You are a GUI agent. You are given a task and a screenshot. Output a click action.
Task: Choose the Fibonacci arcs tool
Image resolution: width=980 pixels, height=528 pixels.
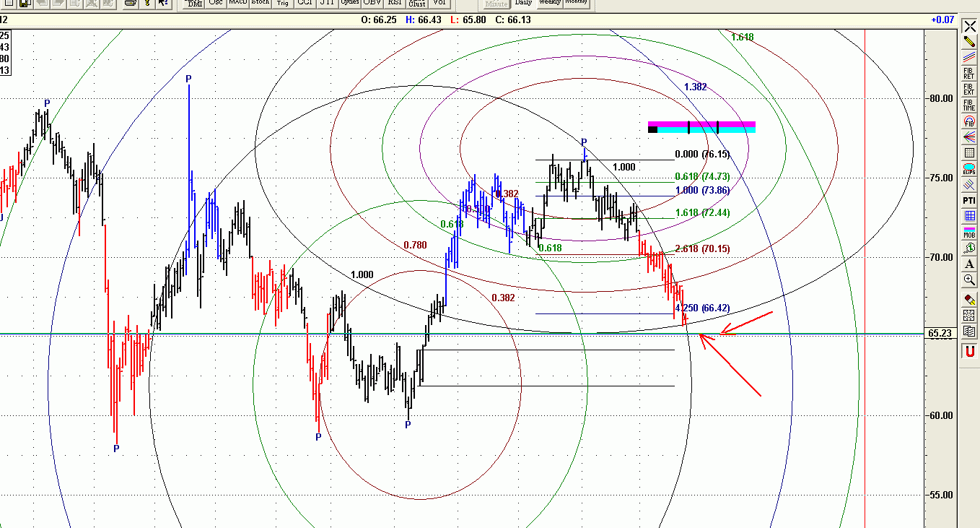coord(968,121)
